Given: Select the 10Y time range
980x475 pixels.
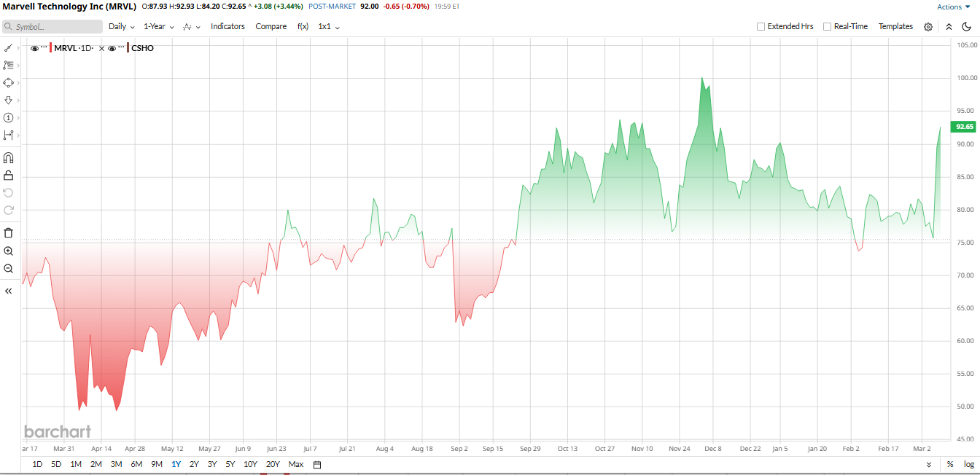Looking at the screenshot, I should [250, 464].
